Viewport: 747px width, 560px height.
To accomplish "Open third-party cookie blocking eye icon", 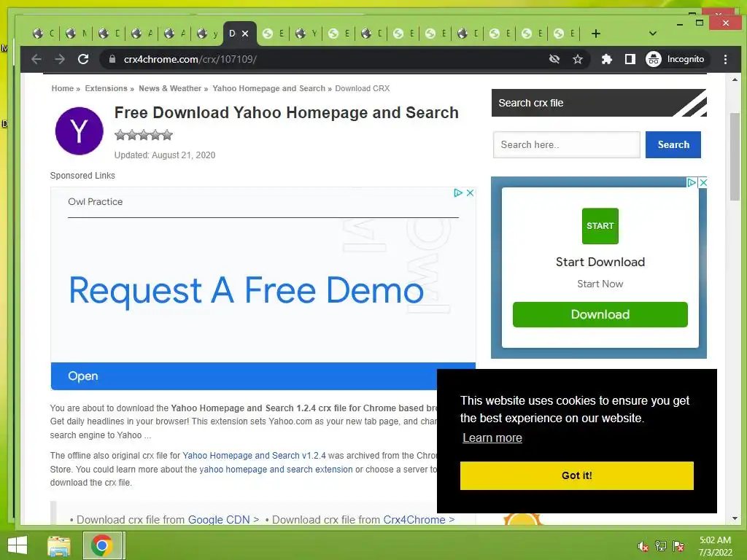I will tap(554, 59).
